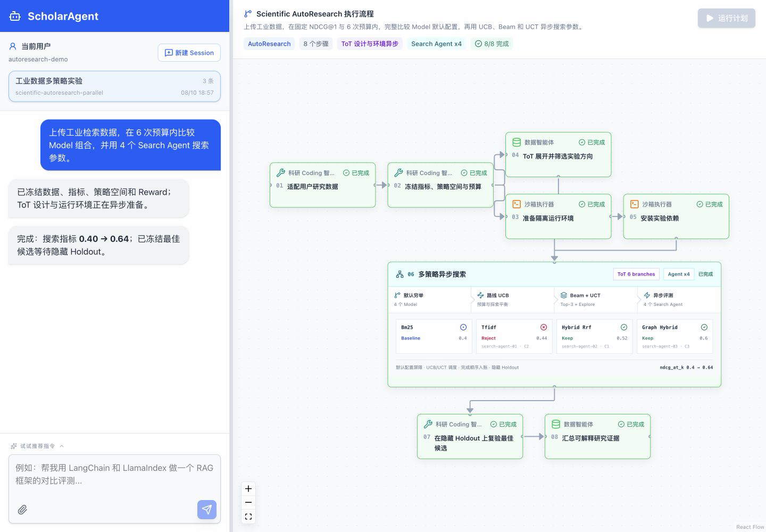Screen dimensions: 766x532
Task: Click the ToT 6 branches badge
Action: point(636,274)
